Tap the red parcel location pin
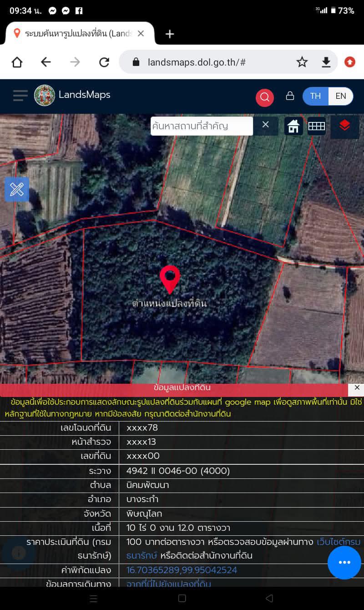The width and height of the screenshot is (364, 610). pyautogui.click(x=170, y=280)
